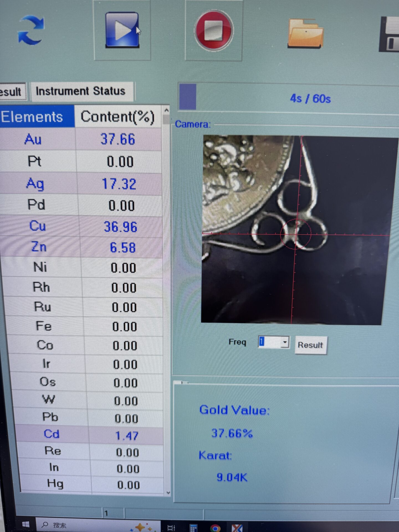Click the blue refresh arrows icon
The image size is (399, 532).
tap(31, 30)
